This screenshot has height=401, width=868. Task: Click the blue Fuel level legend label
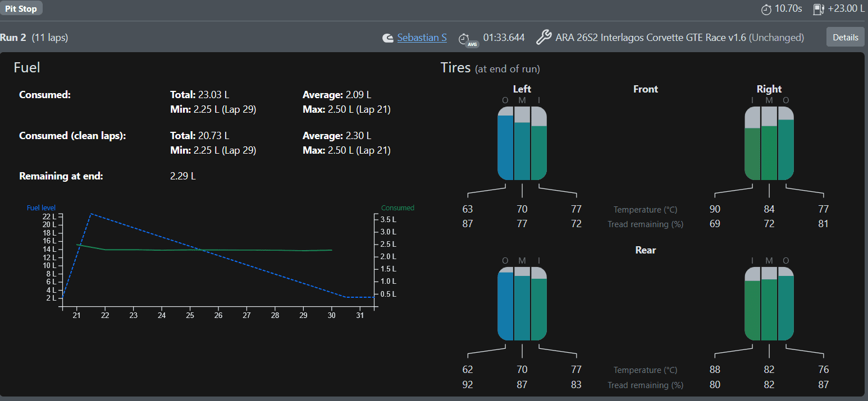[x=42, y=208]
